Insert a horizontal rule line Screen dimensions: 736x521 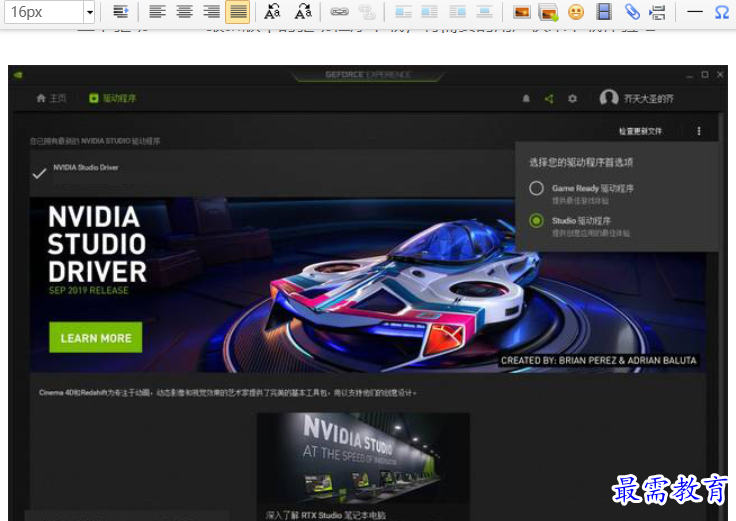(x=694, y=12)
